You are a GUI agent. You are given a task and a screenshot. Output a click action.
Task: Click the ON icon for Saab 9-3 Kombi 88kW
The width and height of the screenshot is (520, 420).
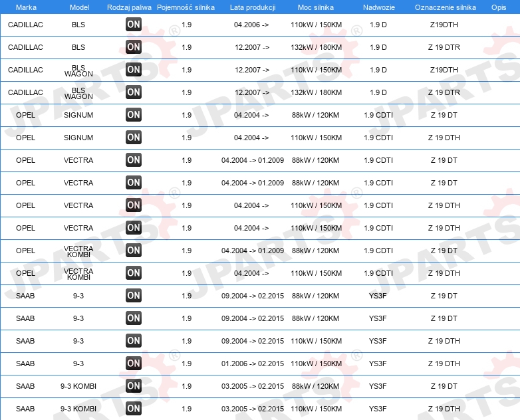[133, 386]
